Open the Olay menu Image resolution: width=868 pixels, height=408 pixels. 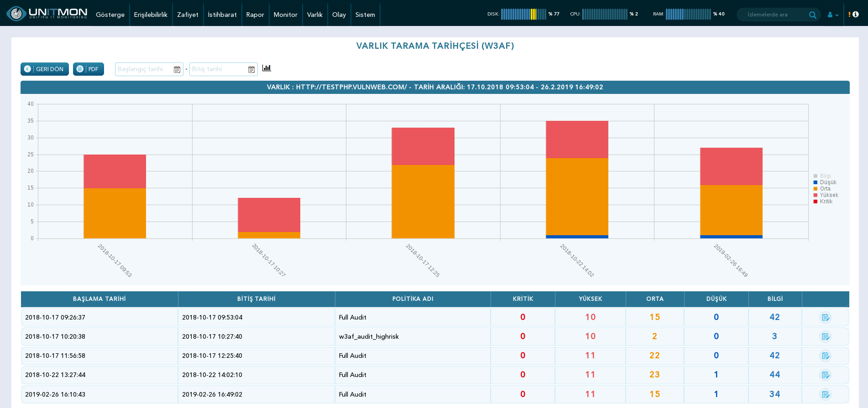[x=339, y=15]
